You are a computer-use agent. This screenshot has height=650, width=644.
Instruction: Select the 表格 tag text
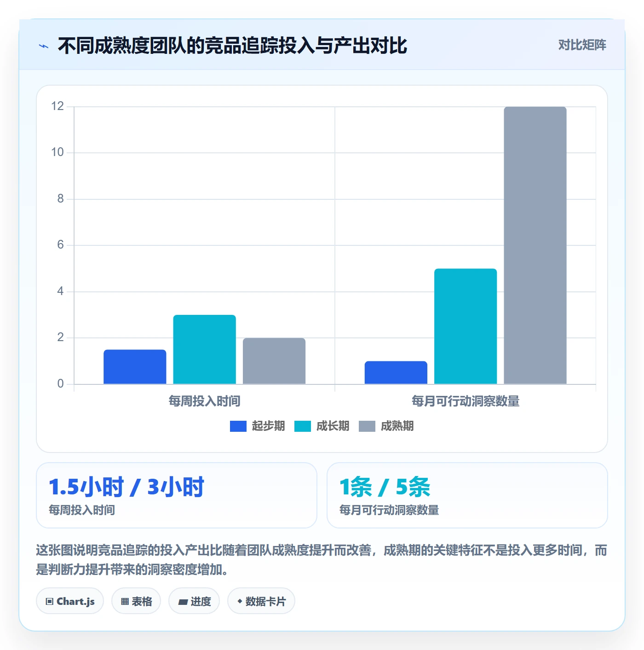point(142,602)
